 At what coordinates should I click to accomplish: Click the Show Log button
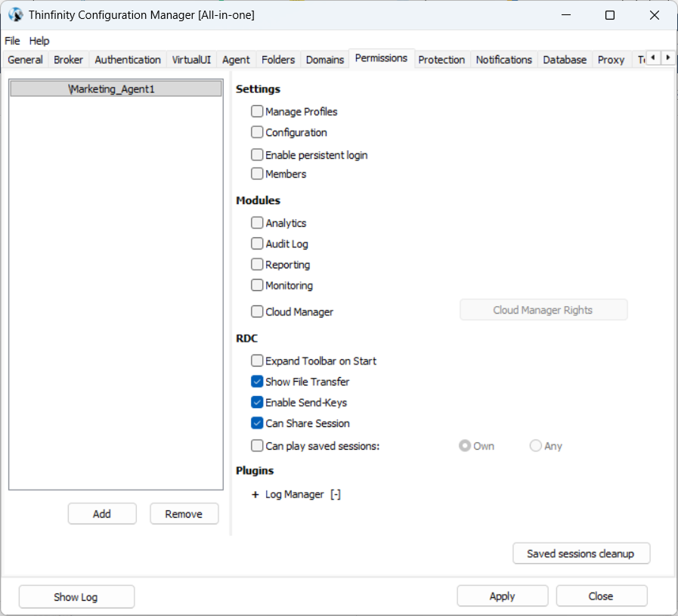[x=76, y=596]
